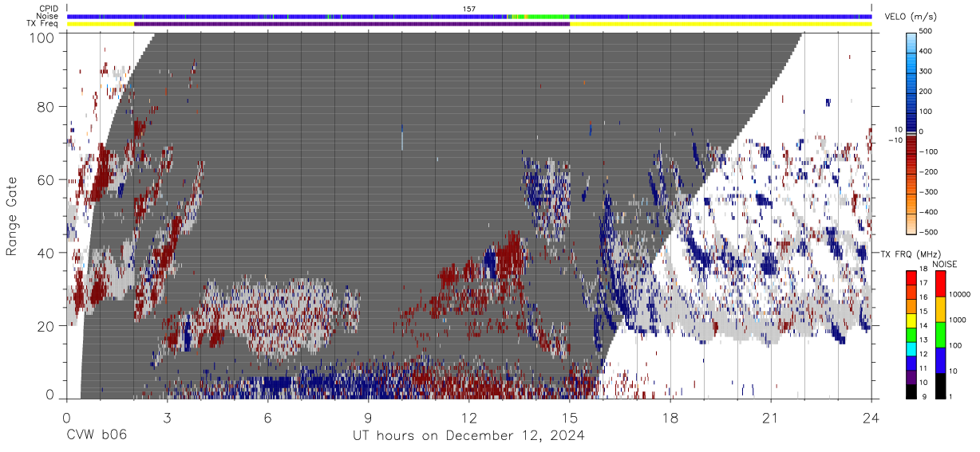This screenshot has height=452, width=980.
Task: Click the "CVW b06" radar beam label
Action: (97, 436)
